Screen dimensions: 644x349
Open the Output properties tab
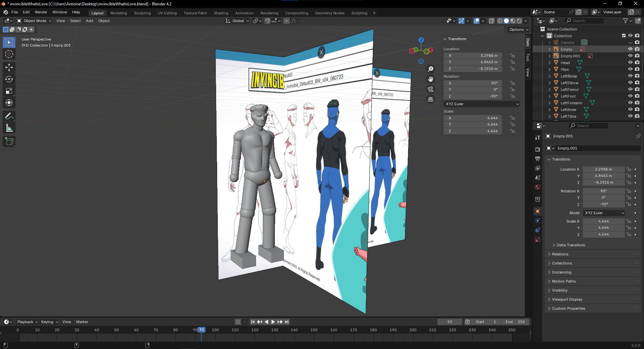click(538, 159)
